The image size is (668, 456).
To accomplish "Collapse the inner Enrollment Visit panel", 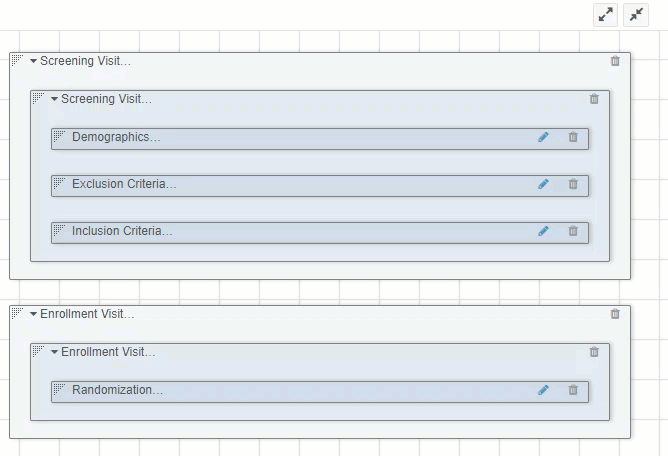I will [x=54, y=352].
